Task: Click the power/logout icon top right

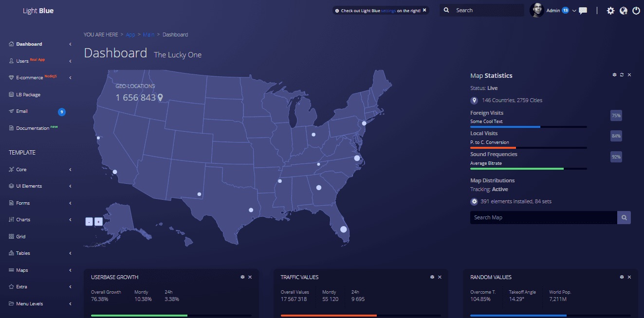Action: point(636,10)
